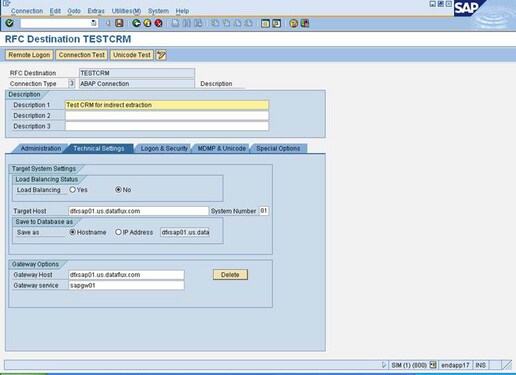This screenshot has width=516, height=375.
Task: Click the Display/Change pencil icon
Action: tap(161, 55)
